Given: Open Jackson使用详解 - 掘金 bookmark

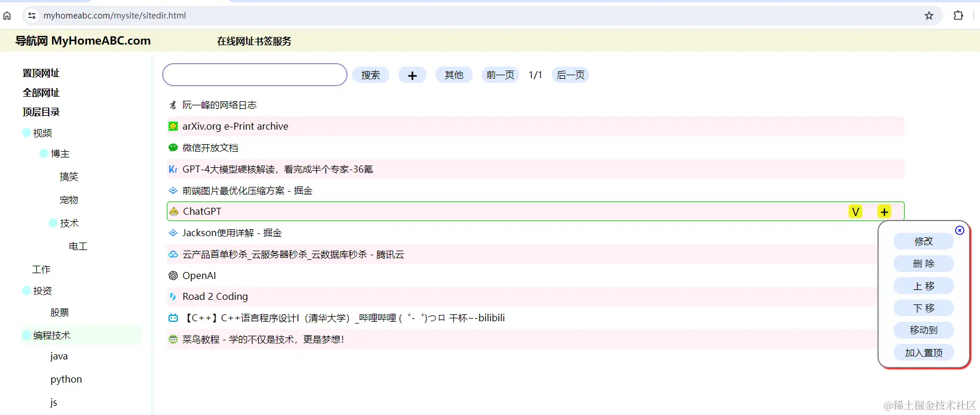Looking at the screenshot, I should (x=232, y=233).
